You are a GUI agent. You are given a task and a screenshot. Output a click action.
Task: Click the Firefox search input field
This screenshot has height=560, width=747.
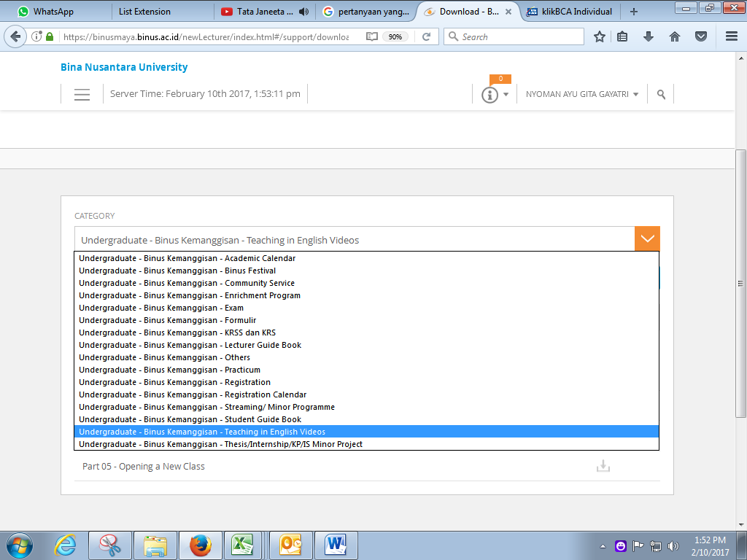pos(518,36)
